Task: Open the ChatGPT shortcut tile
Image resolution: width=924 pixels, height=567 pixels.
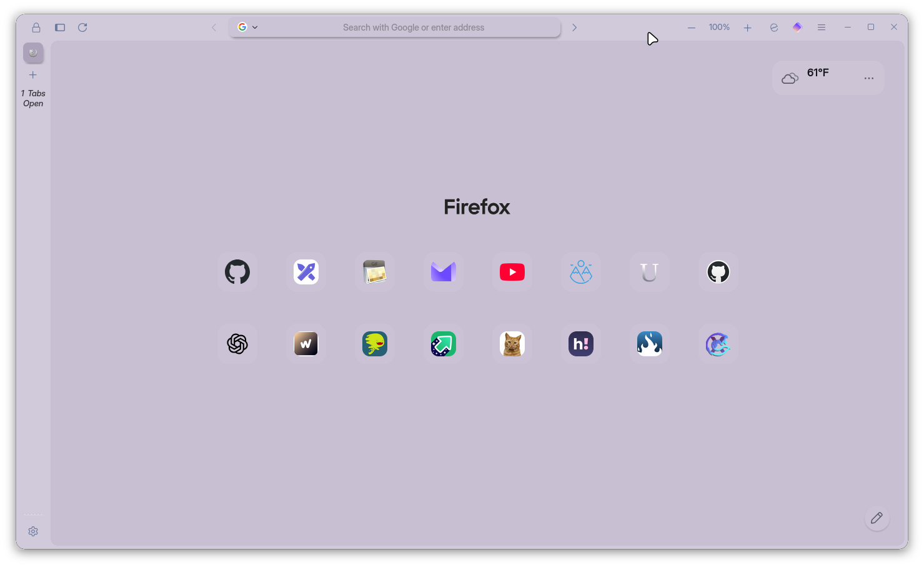Action: [237, 344]
